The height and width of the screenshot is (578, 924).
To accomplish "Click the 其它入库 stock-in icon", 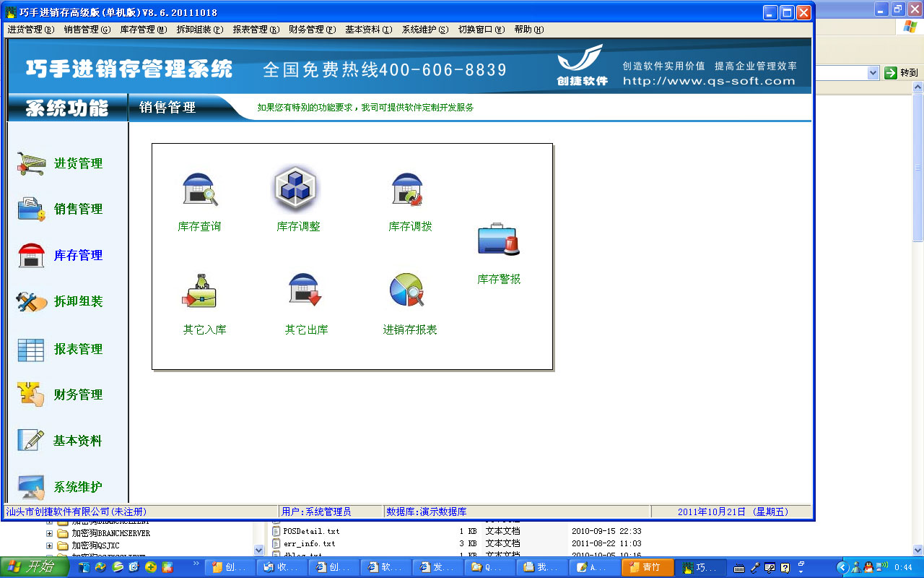I will tap(200, 291).
